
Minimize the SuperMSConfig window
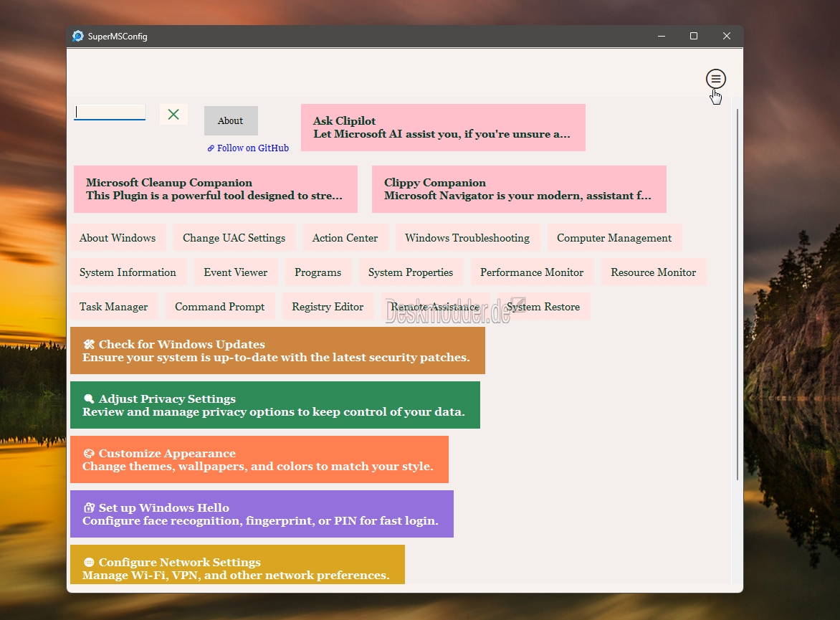pos(662,36)
